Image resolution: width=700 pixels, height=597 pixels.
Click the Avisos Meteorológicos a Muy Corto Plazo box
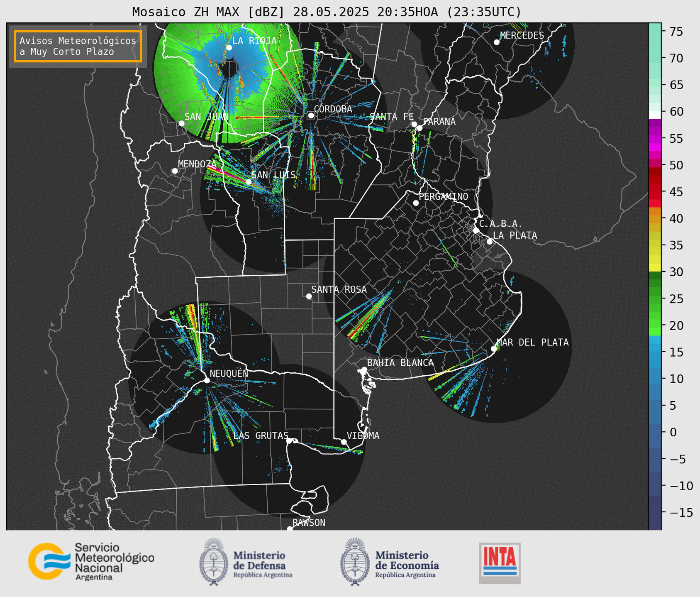coord(78,46)
